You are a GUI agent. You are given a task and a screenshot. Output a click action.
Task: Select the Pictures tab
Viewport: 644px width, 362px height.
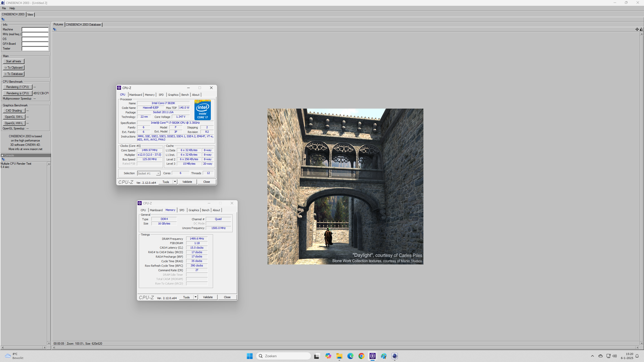coord(58,24)
